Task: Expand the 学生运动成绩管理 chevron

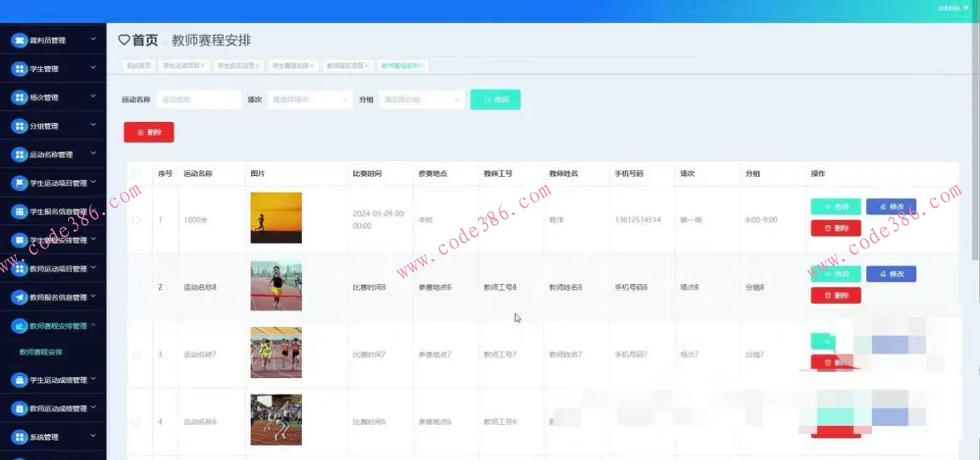Action: click(x=93, y=379)
